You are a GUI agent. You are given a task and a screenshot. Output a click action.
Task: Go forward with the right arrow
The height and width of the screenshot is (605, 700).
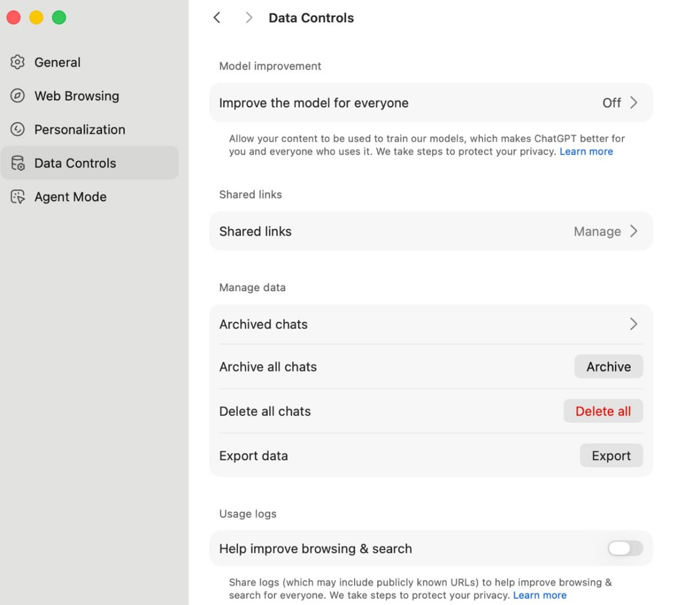pos(249,18)
